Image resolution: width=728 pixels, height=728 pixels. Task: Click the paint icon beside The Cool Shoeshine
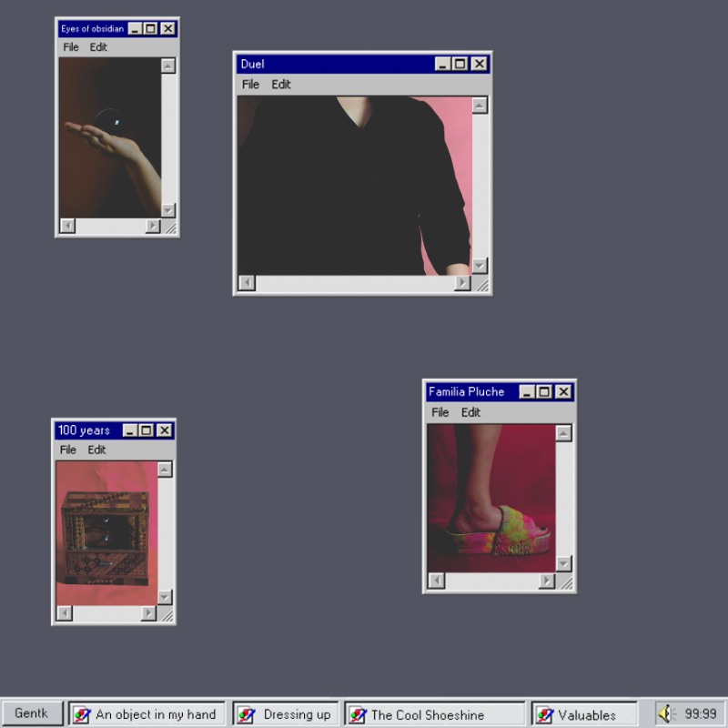click(358, 714)
